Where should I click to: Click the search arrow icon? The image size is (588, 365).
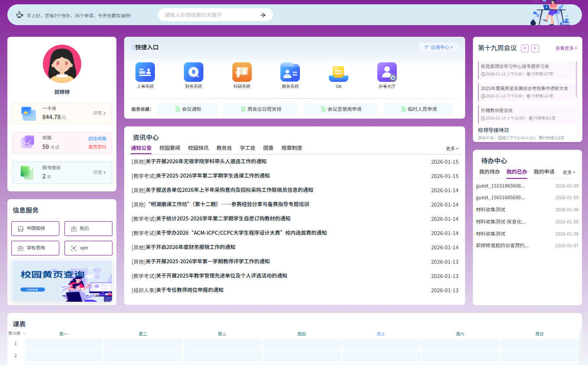pyautogui.click(x=263, y=15)
